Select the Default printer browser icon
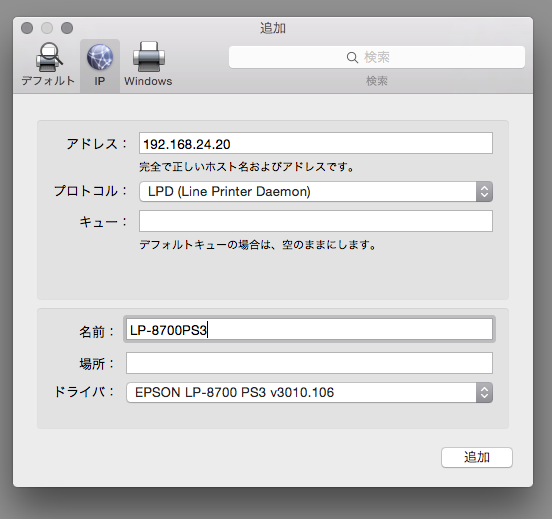Viewport: 552px width, 519px height. [49, 57]
